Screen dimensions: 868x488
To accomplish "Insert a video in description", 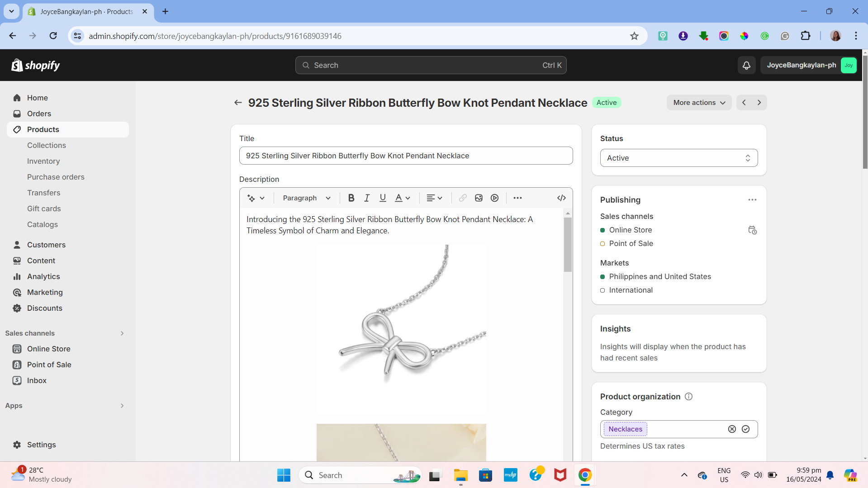I will pyautogui.click(x=494, y=198).
